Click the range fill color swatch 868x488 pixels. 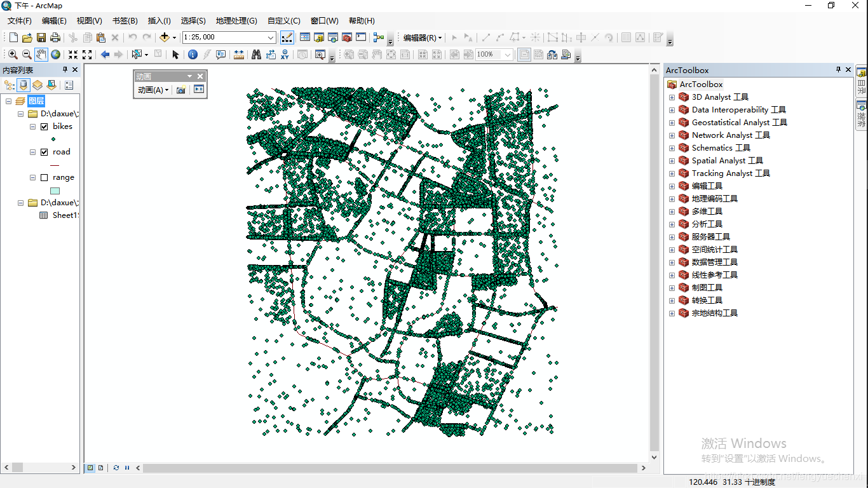(55, 191)
